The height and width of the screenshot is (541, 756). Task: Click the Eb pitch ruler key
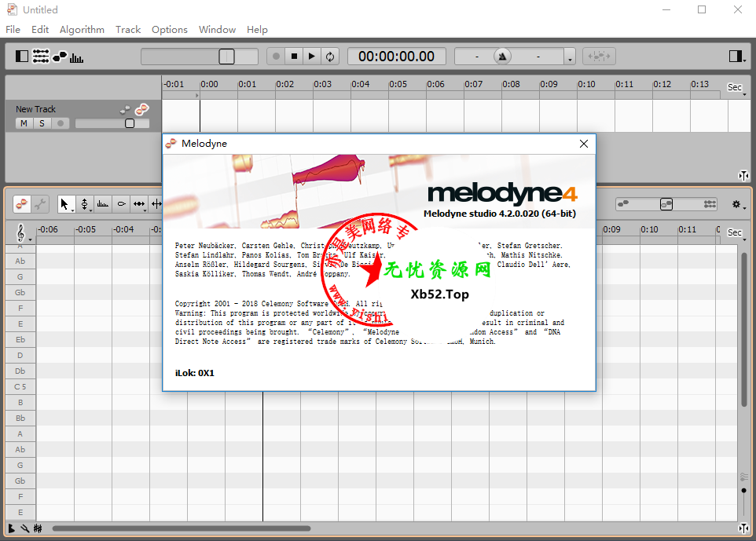pos(20,340)
